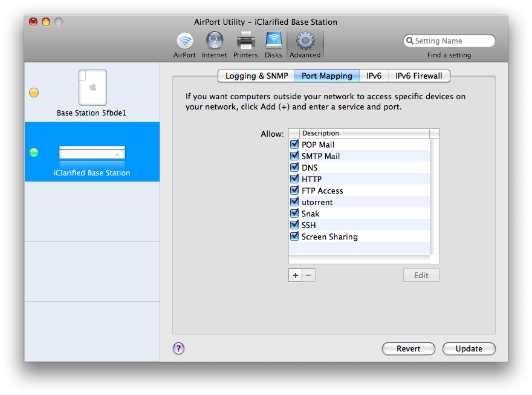Click the iClarified Base Station label

[x=92, y=173]
